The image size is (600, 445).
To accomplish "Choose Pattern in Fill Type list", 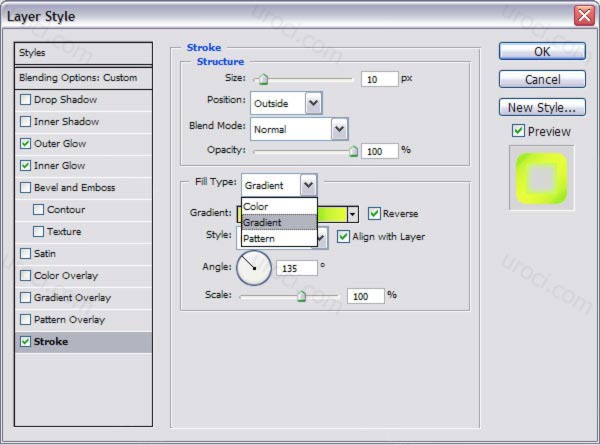I will [279, 238].
